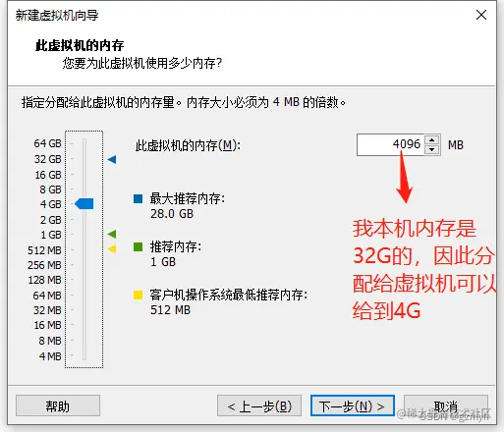Click the 32 MB scale label
The height and width of the screenshot is (432, 504).
point(47,310)
